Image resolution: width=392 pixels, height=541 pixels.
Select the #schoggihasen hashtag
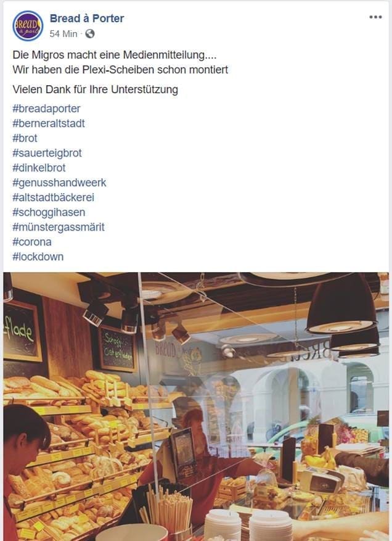click(49, 213)
